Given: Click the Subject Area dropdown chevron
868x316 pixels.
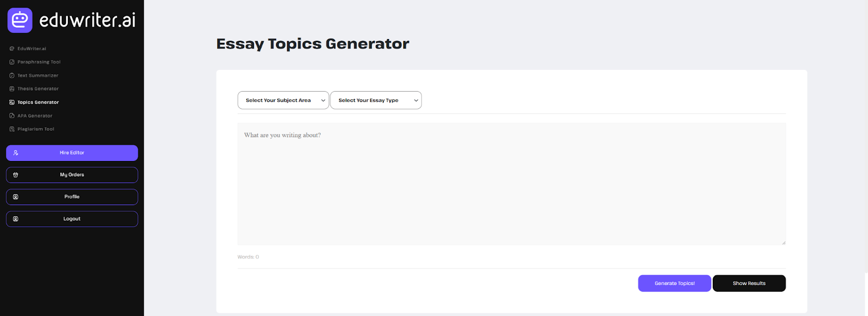Looking at the screenshot, I should [323, 100].
